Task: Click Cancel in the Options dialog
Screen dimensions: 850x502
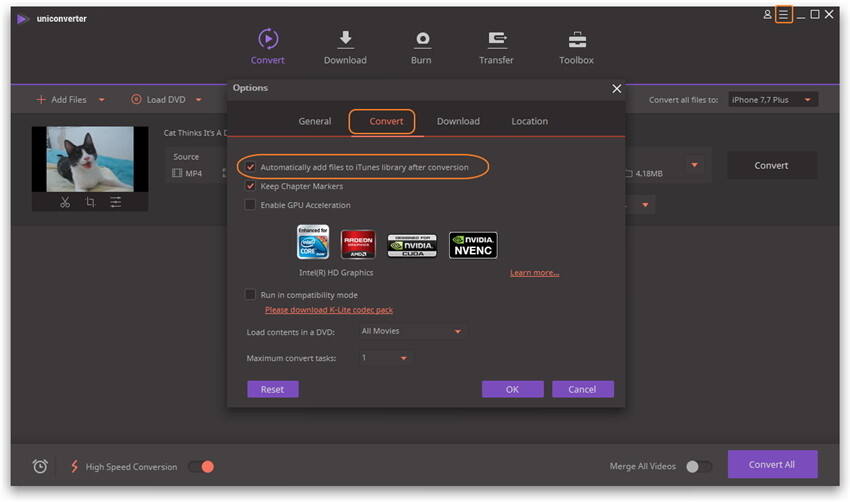Action: coord(583,389)
